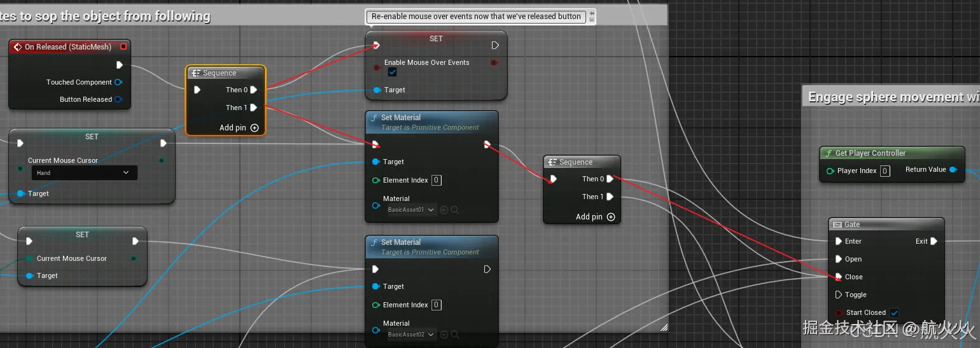980x348 pixels.
Task: Click Then 1 pin on the Sequence node beside Gate
Action: coord(610,197)
